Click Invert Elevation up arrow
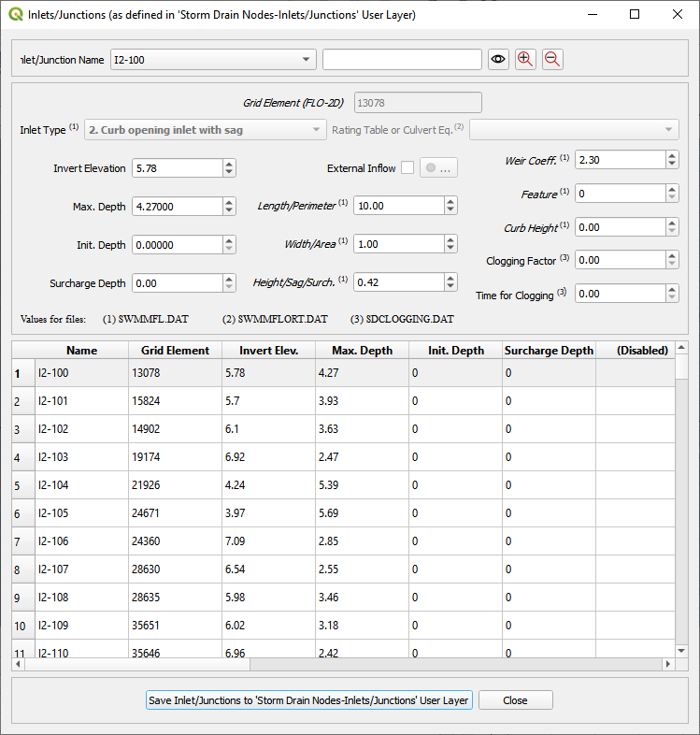 230,164
